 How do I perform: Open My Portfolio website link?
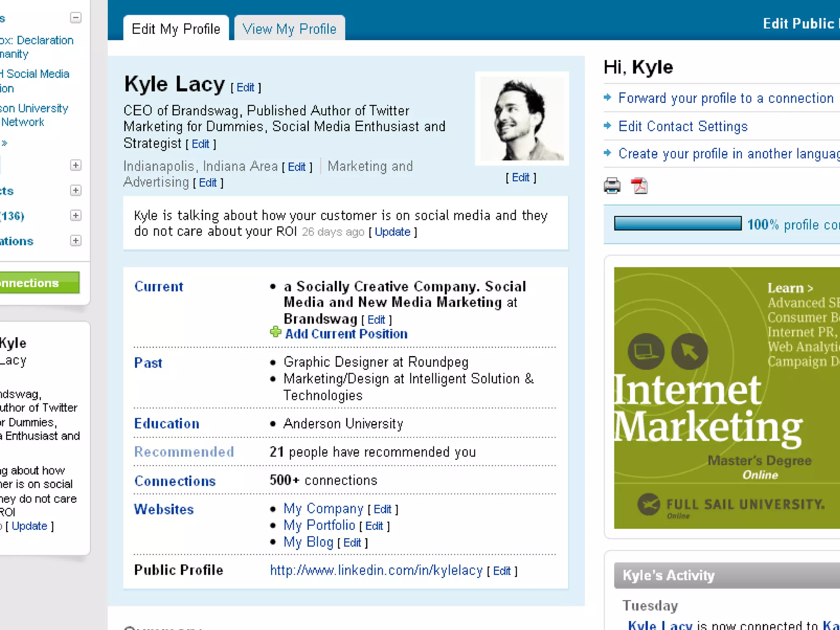coord(319,525)
